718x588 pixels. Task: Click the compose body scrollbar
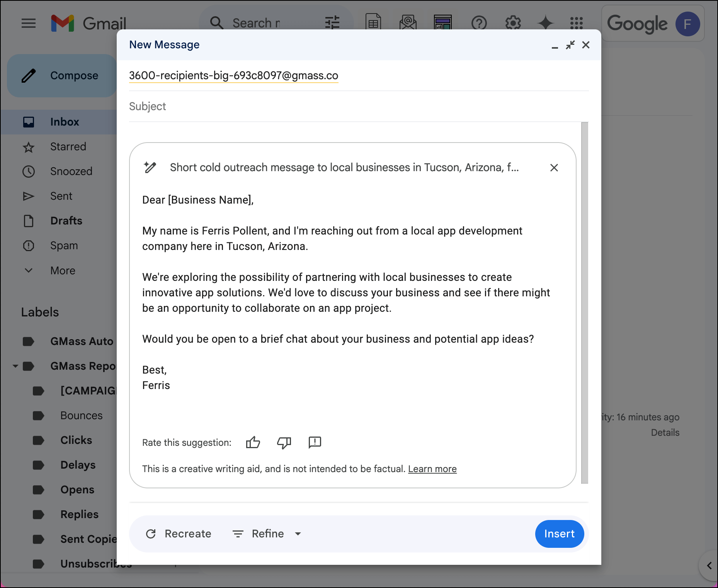(x=585, y=303)
